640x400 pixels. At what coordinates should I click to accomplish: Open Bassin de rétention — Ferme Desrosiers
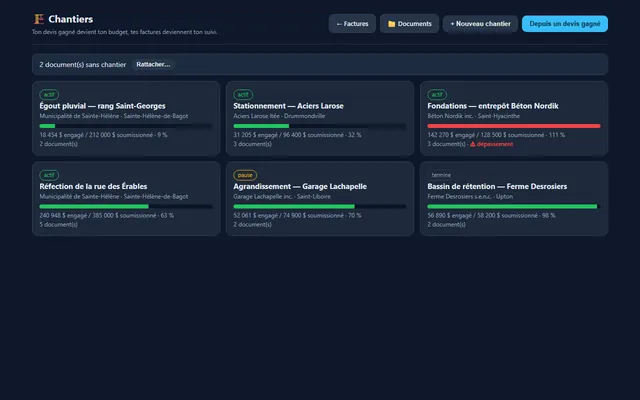pos(514,199)
